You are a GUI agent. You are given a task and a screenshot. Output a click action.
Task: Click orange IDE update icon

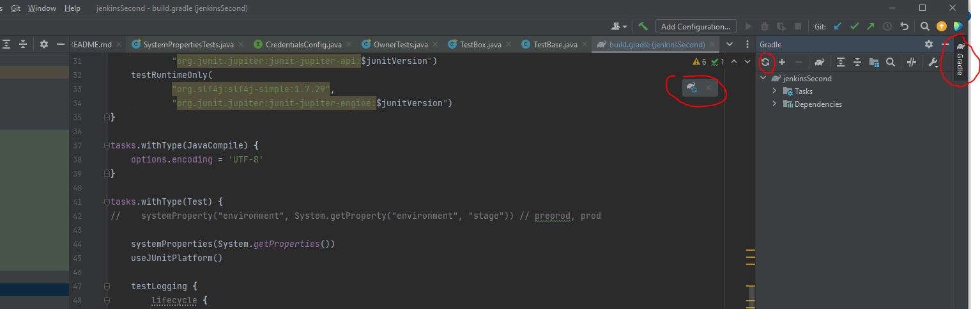[941, 26]
